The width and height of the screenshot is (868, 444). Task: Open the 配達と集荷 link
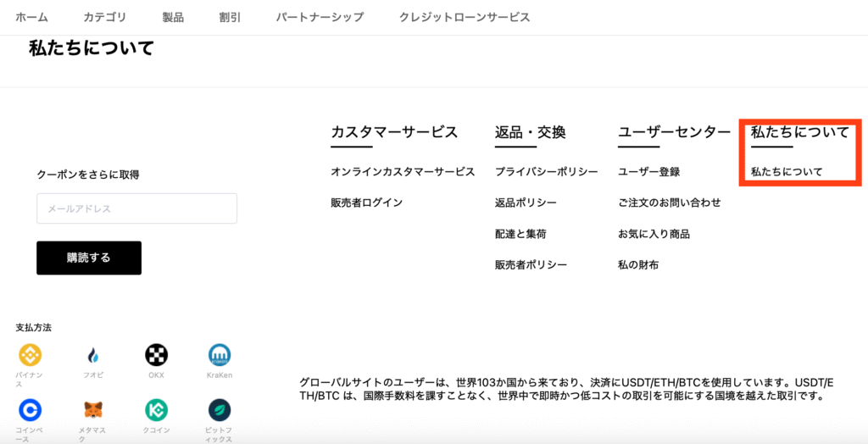pyautogui.click(x=520, y=234)
